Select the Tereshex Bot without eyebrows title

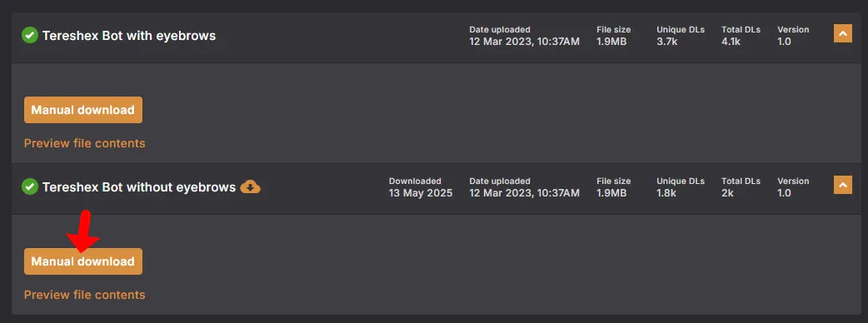click(x=139, y=187)
